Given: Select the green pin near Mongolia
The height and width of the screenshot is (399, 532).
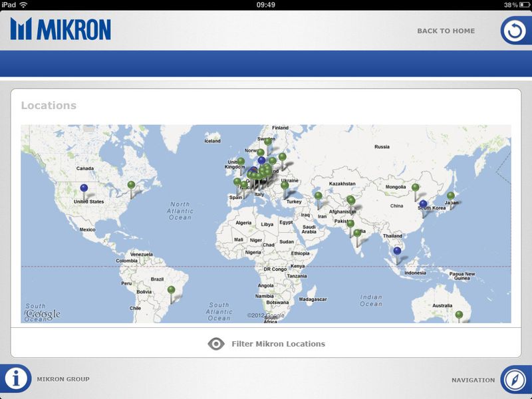Looking at the screenshot, I should tap(415, 188).
